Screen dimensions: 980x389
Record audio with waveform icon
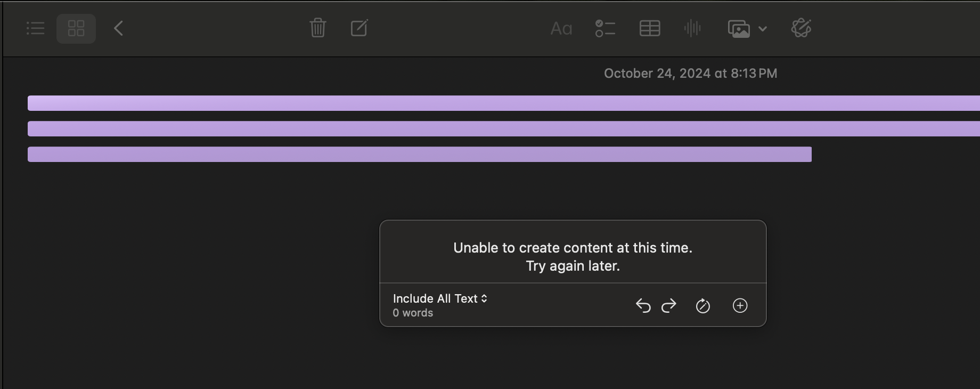(x=692, y=28)
